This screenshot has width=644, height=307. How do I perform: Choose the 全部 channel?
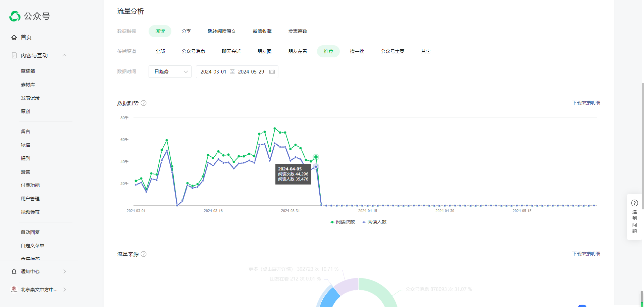click(x=160, y=51)
